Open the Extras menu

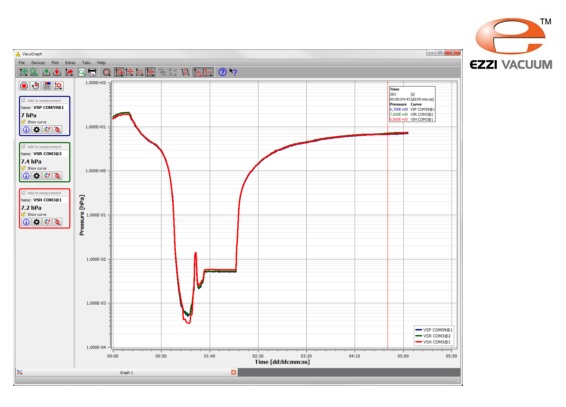pyautogui.click(x=70, y=62)
